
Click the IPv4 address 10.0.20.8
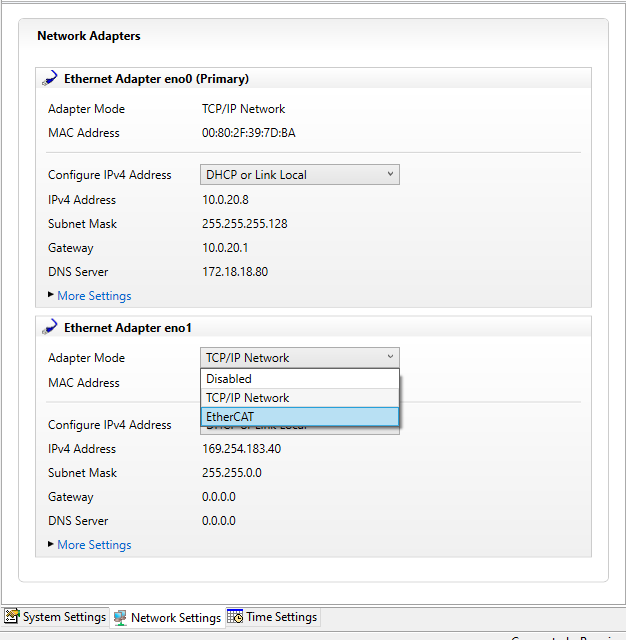pyautogui.click(x=225, y=200)
